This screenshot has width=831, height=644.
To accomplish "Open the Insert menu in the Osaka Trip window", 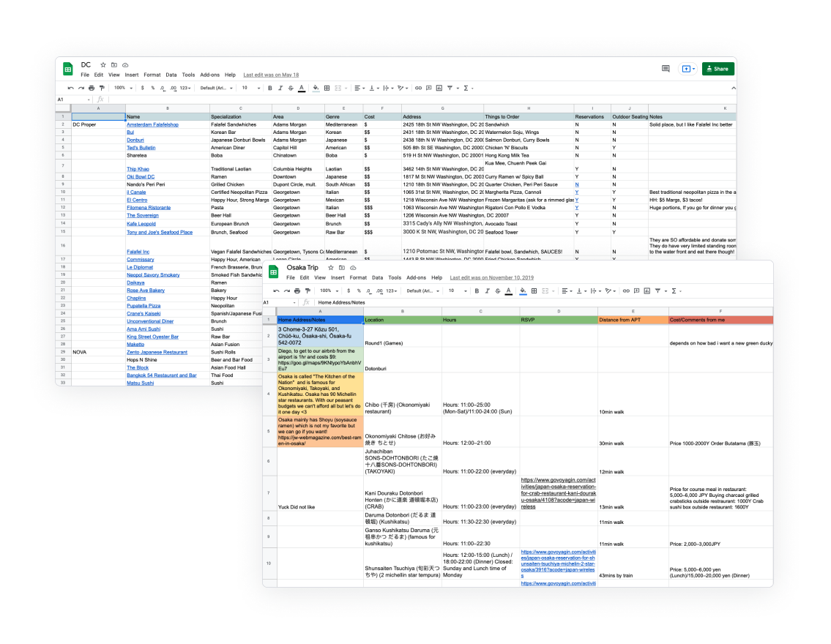I will pyautogui.click(x=338, y=277).
